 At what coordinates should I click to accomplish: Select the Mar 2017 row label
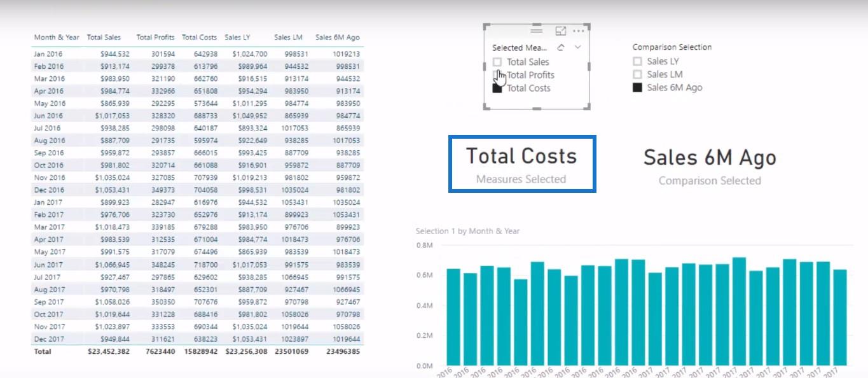(x=49, y=227)
